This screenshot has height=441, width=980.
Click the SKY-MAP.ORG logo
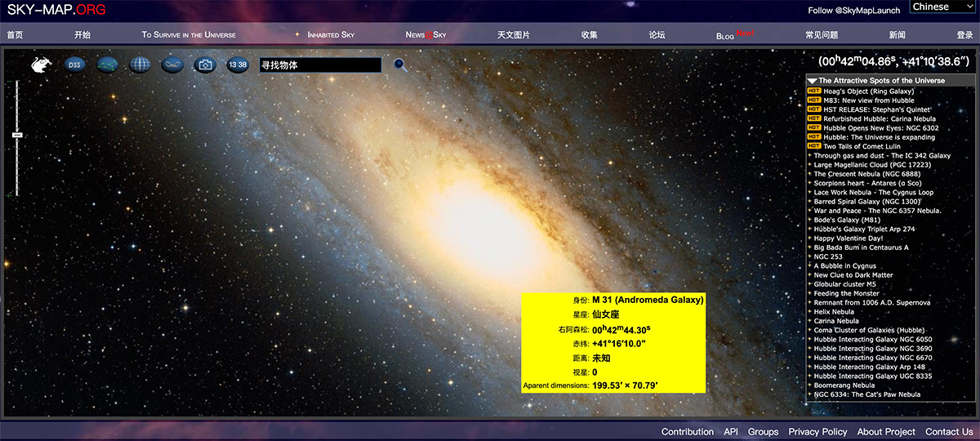pos(56,11)
